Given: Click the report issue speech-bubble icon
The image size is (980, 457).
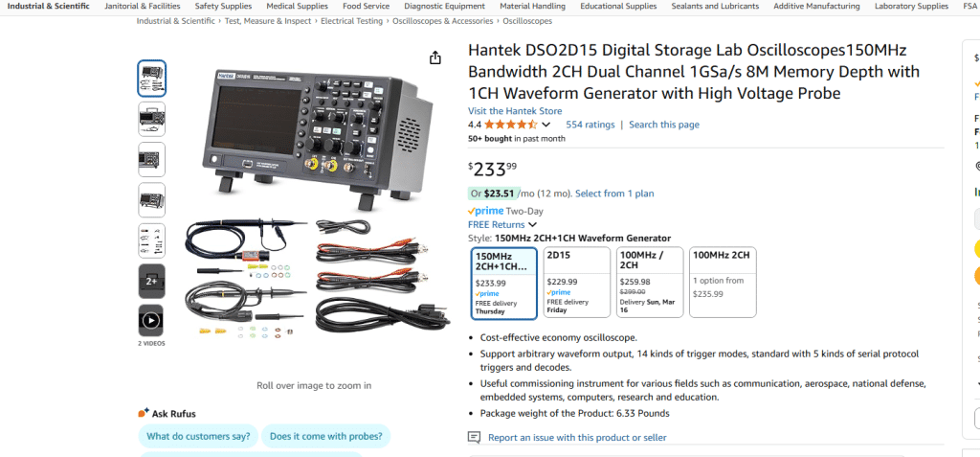Looking at the screenshot, I should 474,438.
